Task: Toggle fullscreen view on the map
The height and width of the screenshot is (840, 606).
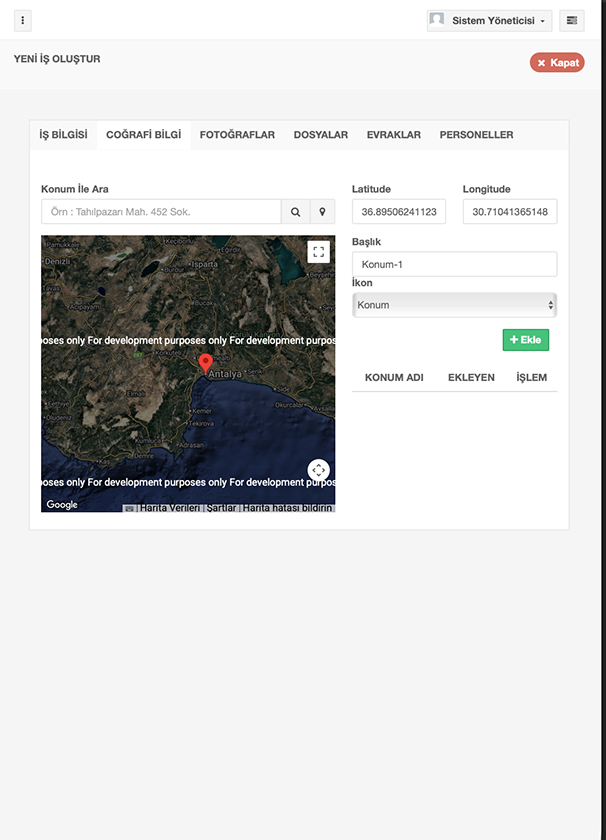Action: [318, 252]
